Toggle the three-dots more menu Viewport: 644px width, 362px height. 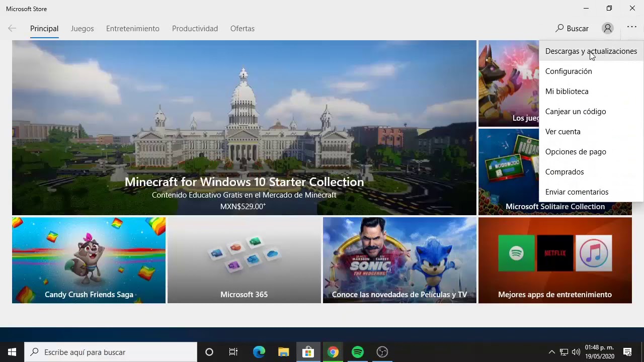[632, 27]
